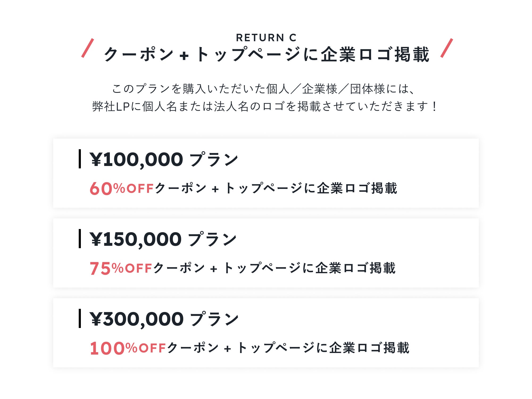Click the red 100%OFF coupon text
532x399 pixels.
tap(128, 348)
